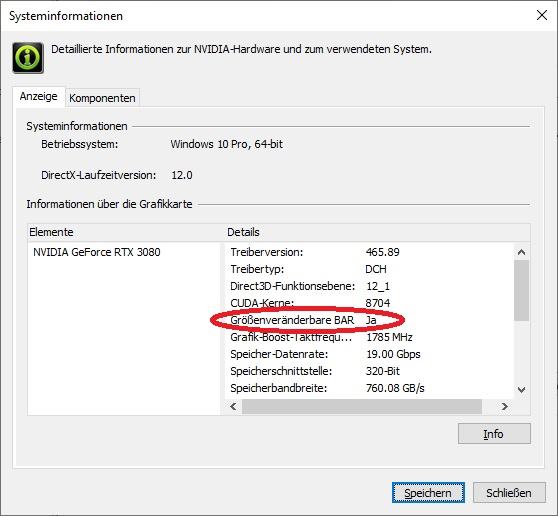Click the horizontal scrollbar thumb

tap(362, 406)
